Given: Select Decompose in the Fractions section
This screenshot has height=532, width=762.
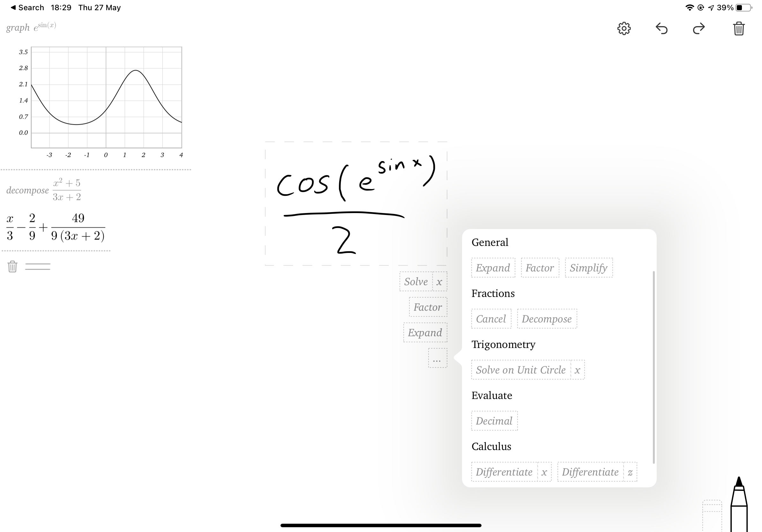Looking at the screenshot, I should tap(547, 319).
